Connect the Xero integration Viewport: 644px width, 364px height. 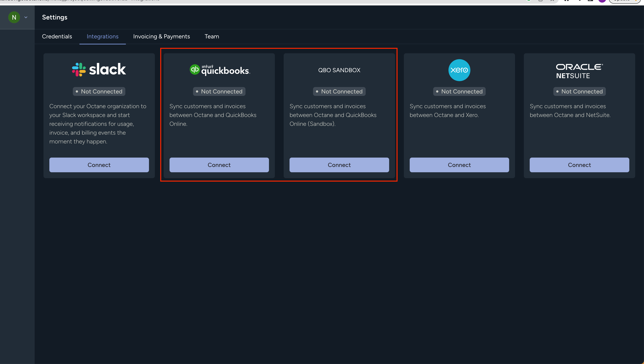(x=459, y=165)
